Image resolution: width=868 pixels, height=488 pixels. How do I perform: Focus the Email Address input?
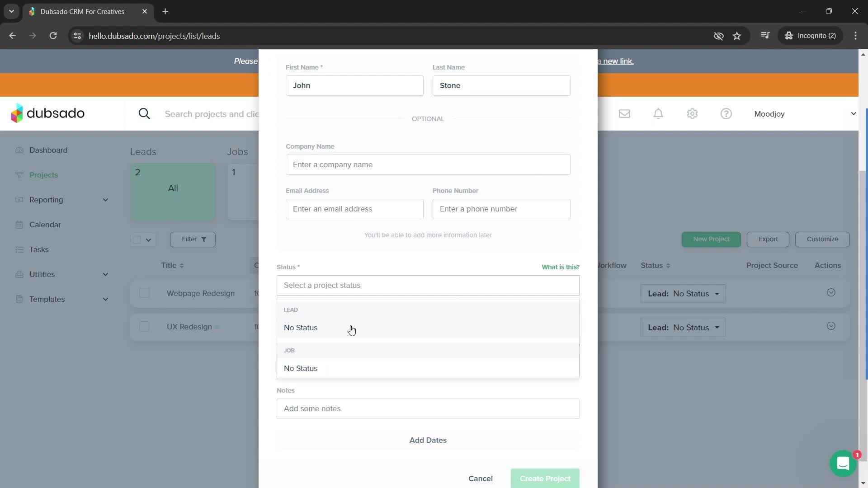(354, 209)
